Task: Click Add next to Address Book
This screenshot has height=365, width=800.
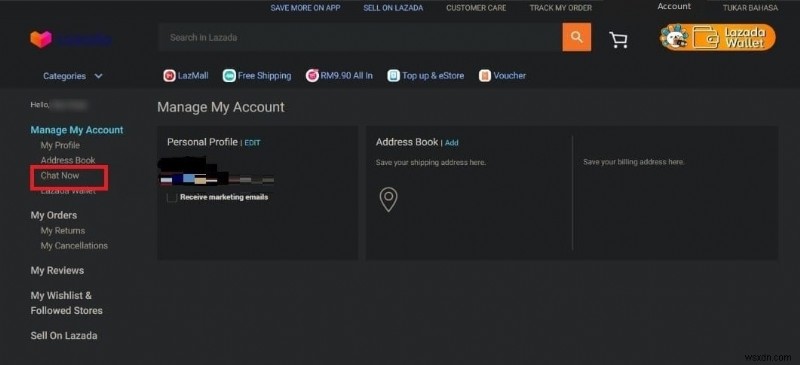Action: coord(452,143)
